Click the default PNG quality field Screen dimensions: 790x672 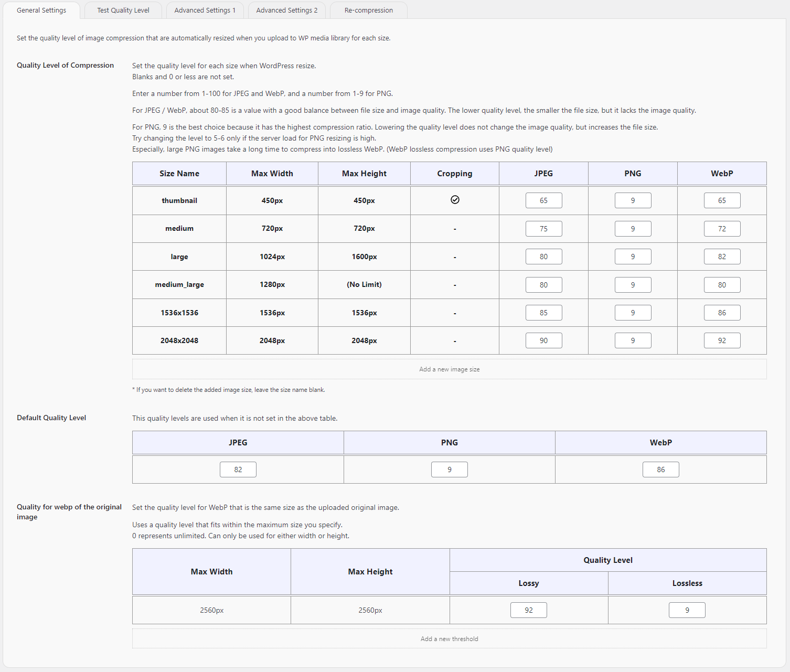click(x=449, y=470)
